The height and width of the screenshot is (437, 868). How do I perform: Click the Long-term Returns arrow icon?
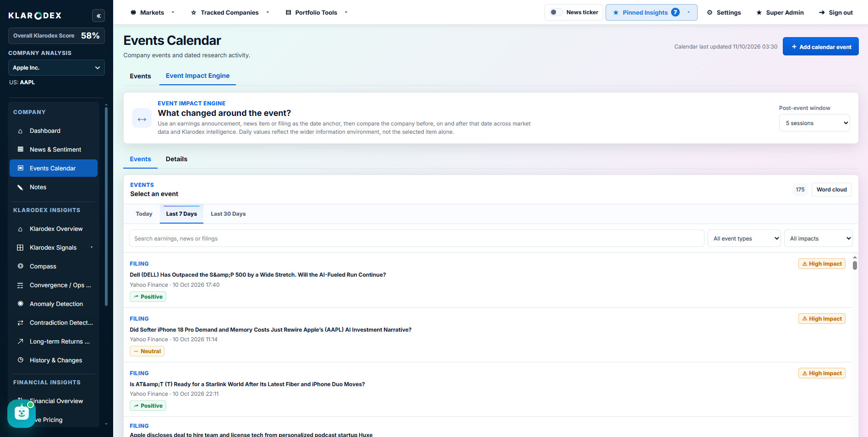coord(20,341)
